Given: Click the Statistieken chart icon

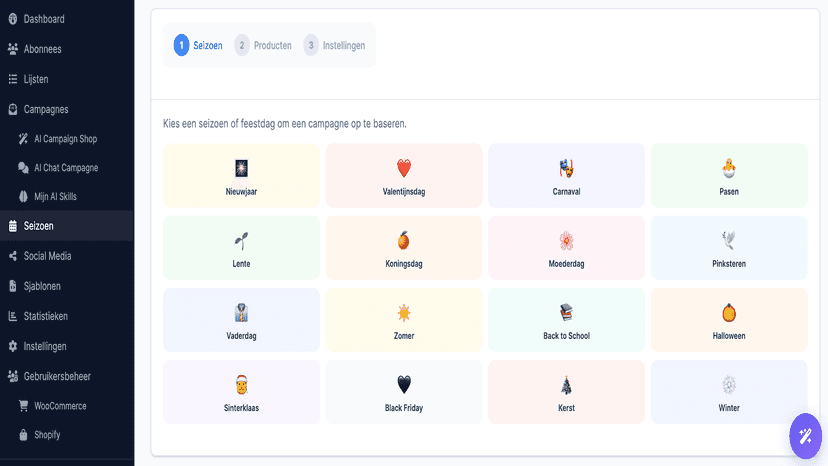Looking at the screenshot, I should click(13, 316).
